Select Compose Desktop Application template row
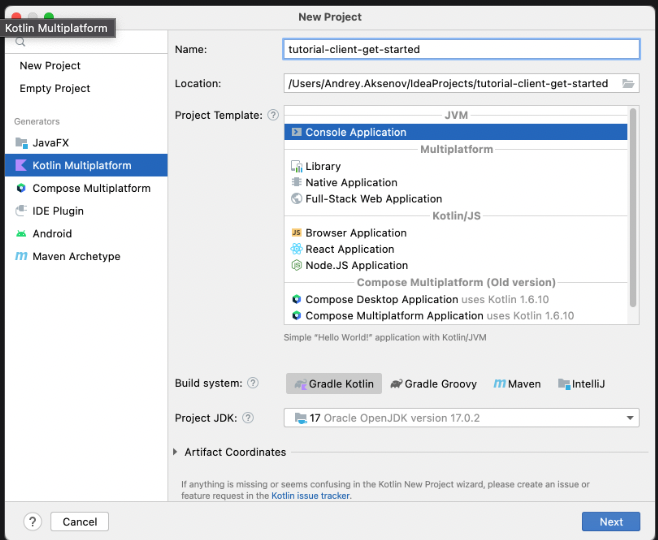 456,299
